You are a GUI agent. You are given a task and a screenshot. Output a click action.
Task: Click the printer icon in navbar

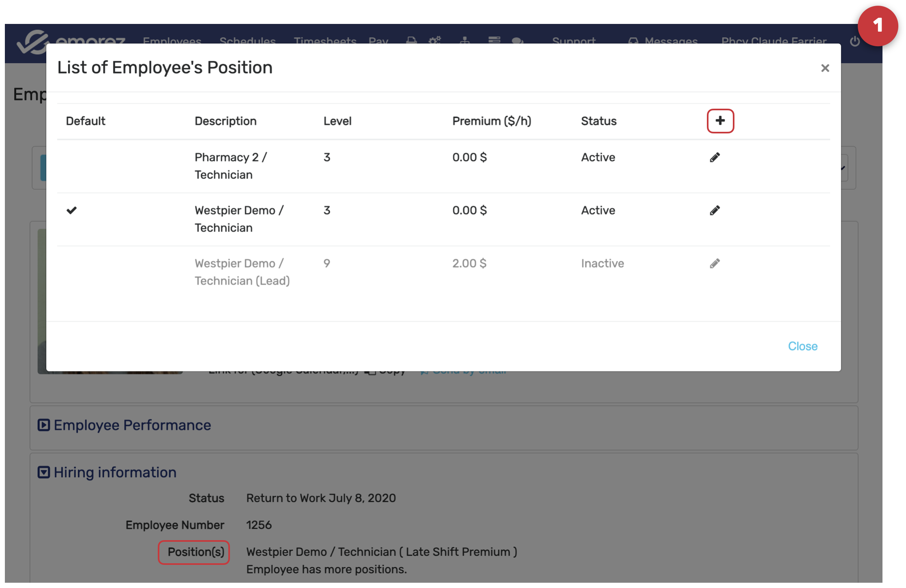[411, 41]
